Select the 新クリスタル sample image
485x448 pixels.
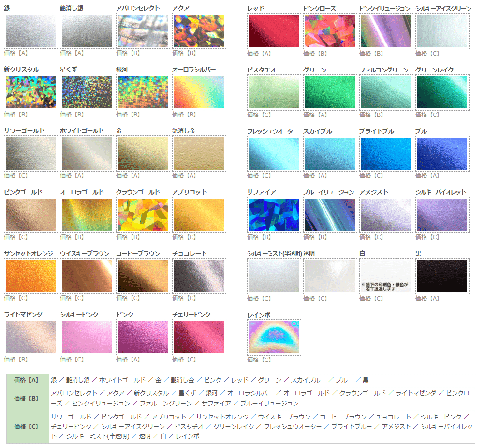pos(30,92)
